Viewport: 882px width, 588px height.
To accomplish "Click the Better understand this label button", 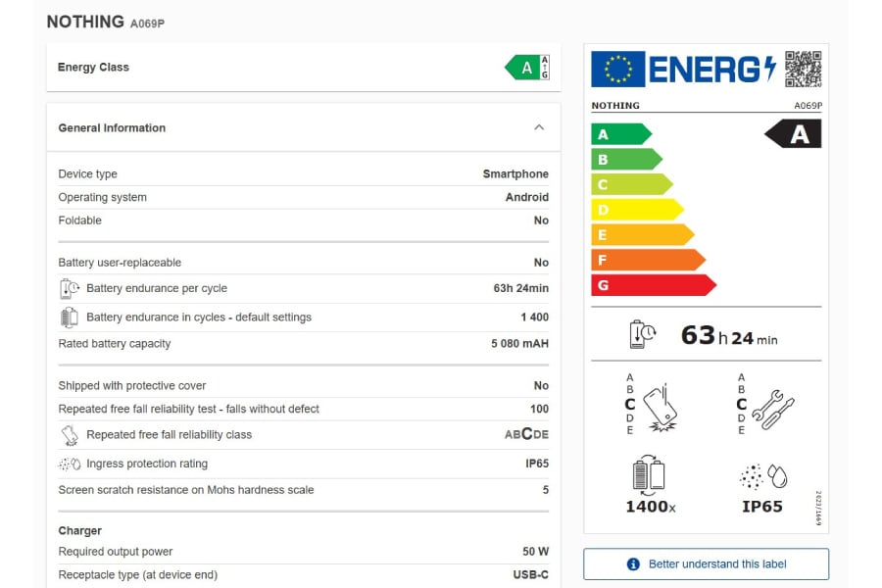I will tap(706, 564).
